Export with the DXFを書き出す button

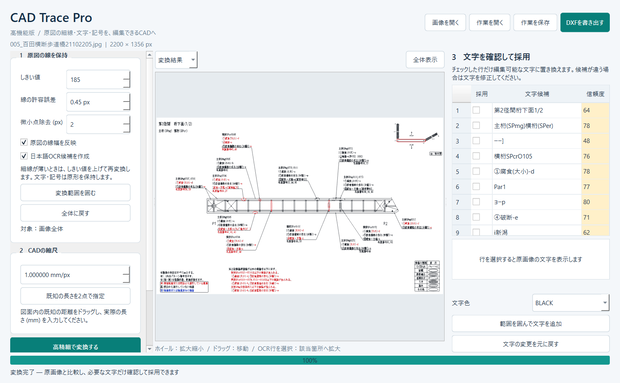tap(585, 23)
